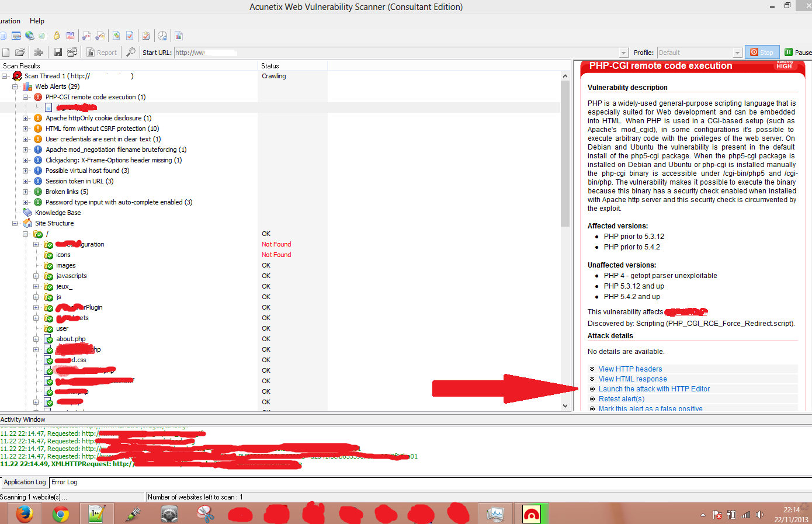Click the floppy disk save icon
Viewport: 812px width, 524px height.
point(58,52)
